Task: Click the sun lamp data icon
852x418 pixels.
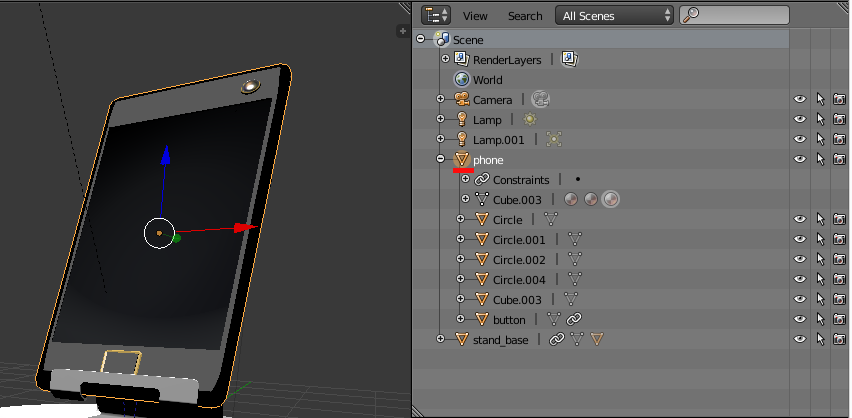Action: 530,120
